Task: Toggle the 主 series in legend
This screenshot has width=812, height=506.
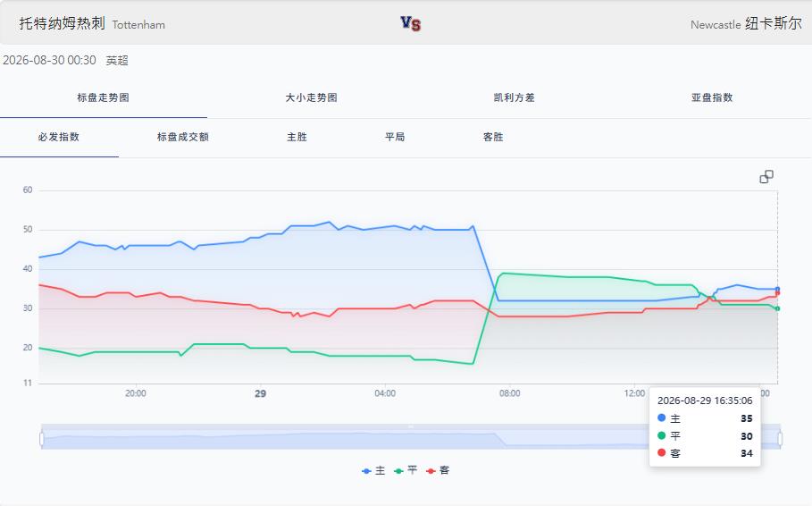Action: coord(373,470)
